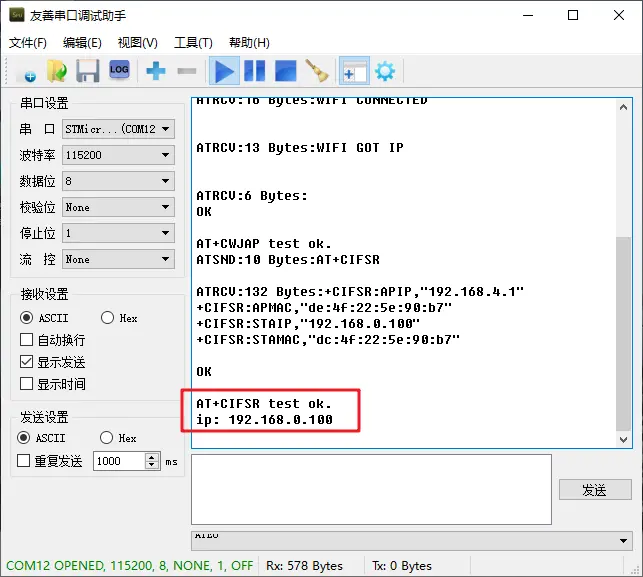Screen dimensions: 643x577
Task: Open settings with the gear icon
Action: pos(385,71)
